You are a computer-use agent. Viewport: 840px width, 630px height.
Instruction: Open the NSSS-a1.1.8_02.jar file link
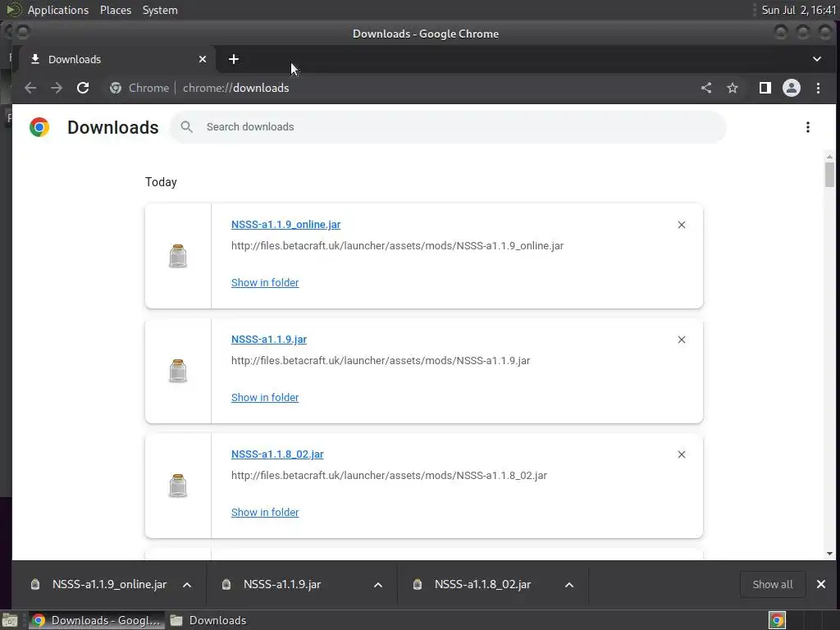click(x=277, y=454)
